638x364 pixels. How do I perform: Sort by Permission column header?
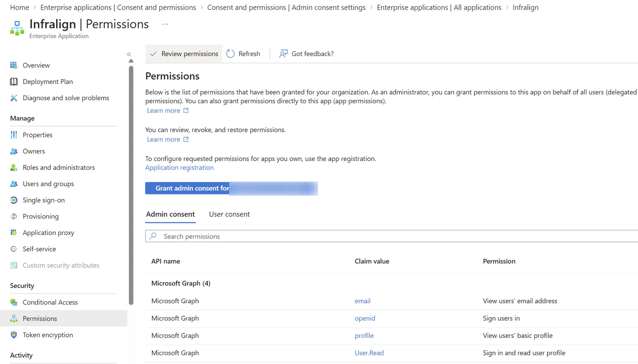pos(499,261)
